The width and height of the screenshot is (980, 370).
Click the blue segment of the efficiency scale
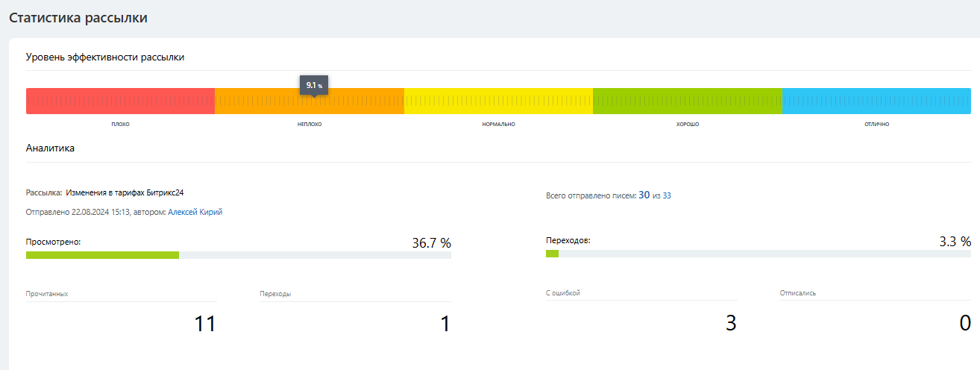(x=876, y=101)
